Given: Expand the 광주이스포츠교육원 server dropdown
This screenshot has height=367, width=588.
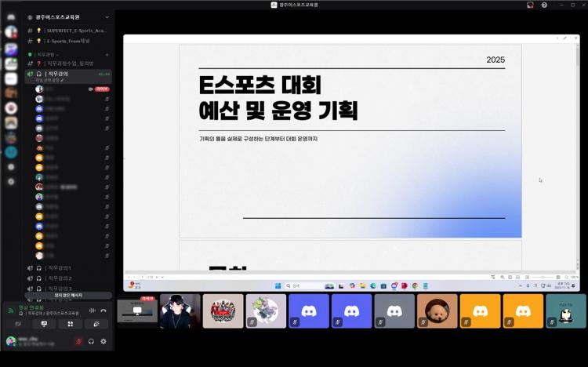Looking at the screenshot, I should click(56, 16).
